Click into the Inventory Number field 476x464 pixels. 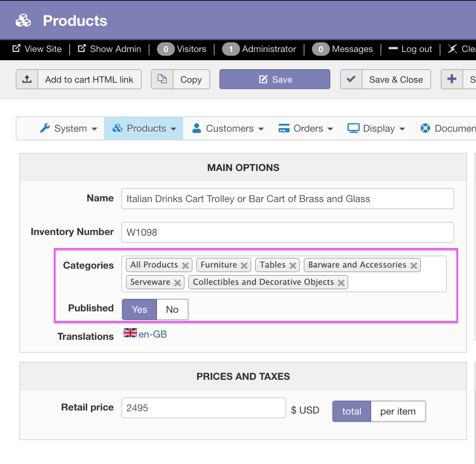click(287, 232)
